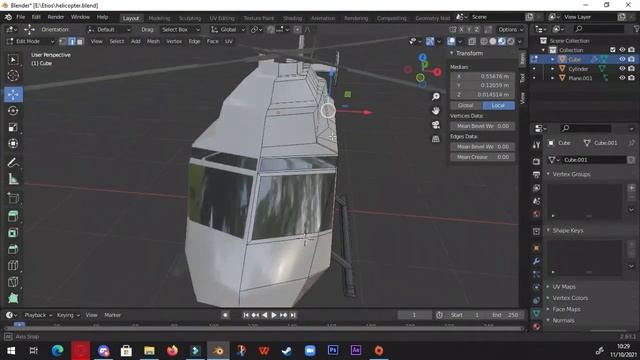Select the Loop Cut tool
The height and width of the screenshot is (360, 640).
(13, 265)
